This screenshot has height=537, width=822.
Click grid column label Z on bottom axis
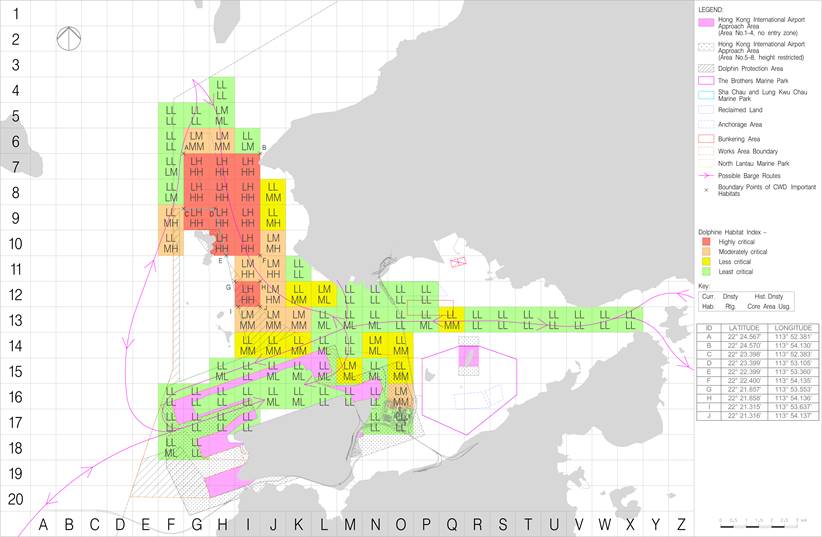click(681, 524)
